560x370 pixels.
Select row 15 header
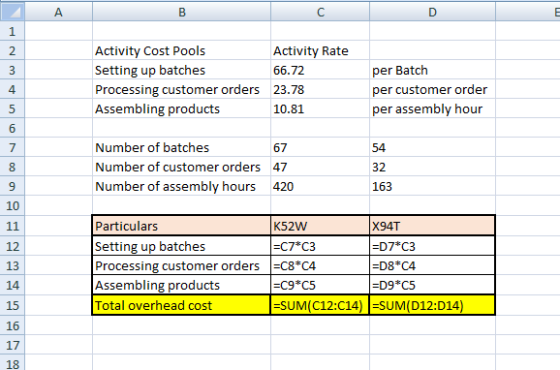coord(12,305)
